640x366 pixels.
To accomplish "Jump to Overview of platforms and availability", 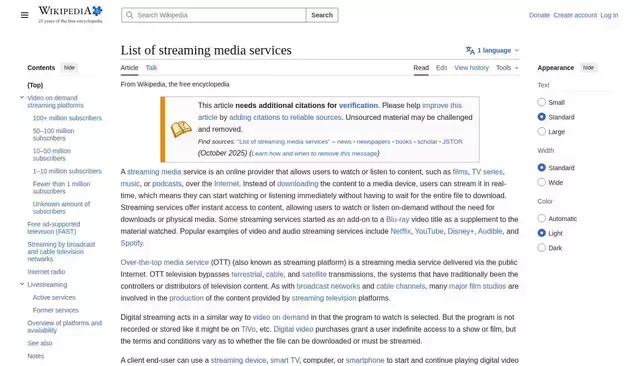I will [64, 326].
